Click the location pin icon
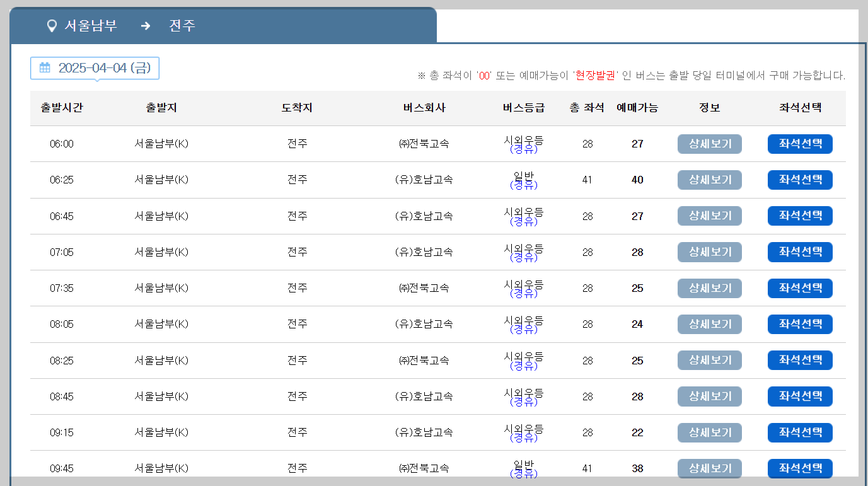 [x=51, y=26]
